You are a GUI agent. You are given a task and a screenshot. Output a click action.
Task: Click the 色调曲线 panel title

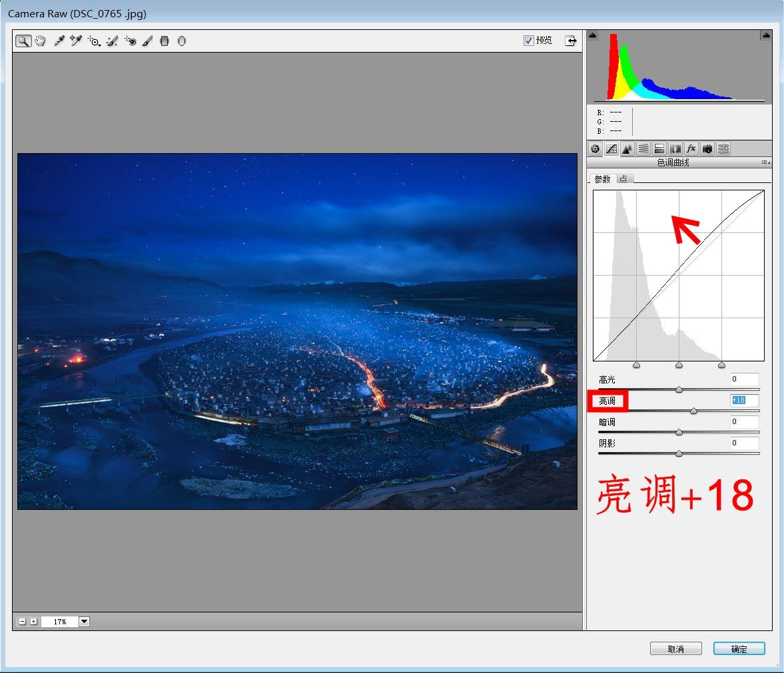[x=673, y=163]
